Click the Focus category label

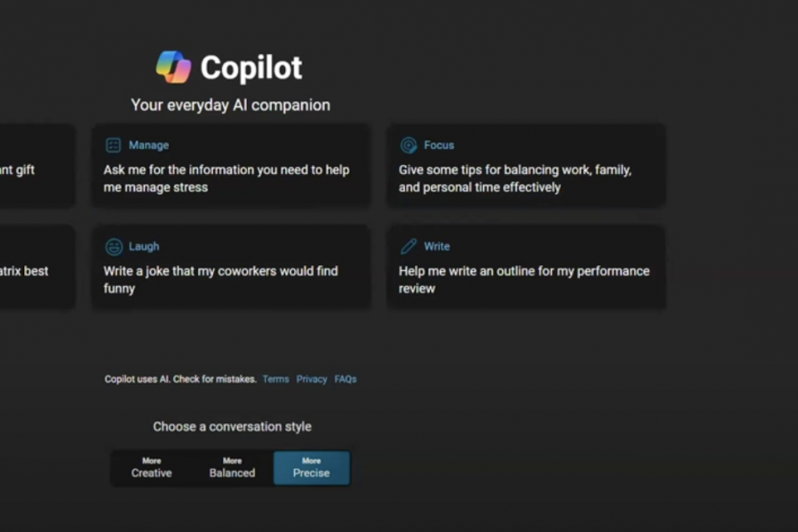click(x=438, y=145)
